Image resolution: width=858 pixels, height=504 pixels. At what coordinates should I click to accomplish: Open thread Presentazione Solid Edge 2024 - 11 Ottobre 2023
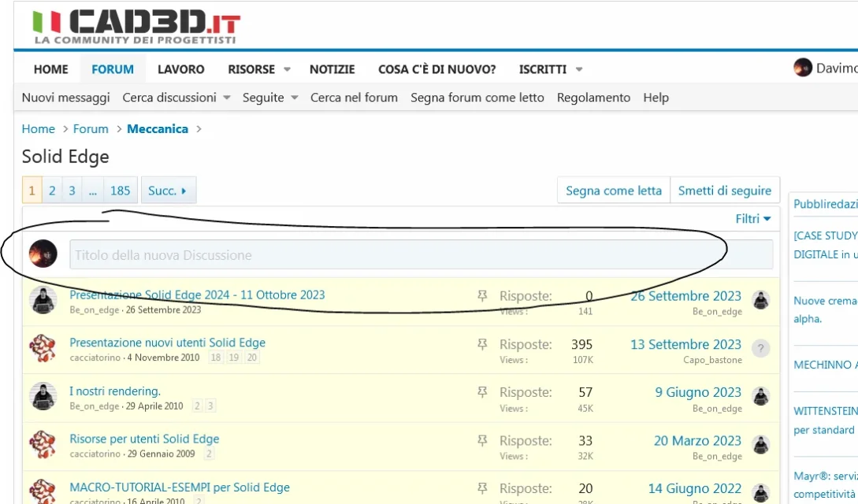tap(197, 295)
